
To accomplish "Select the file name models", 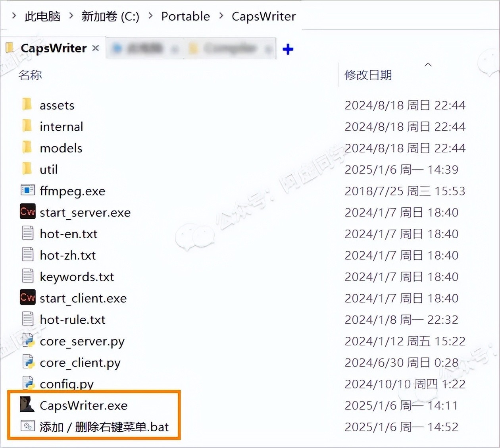I will coord(61,148).
